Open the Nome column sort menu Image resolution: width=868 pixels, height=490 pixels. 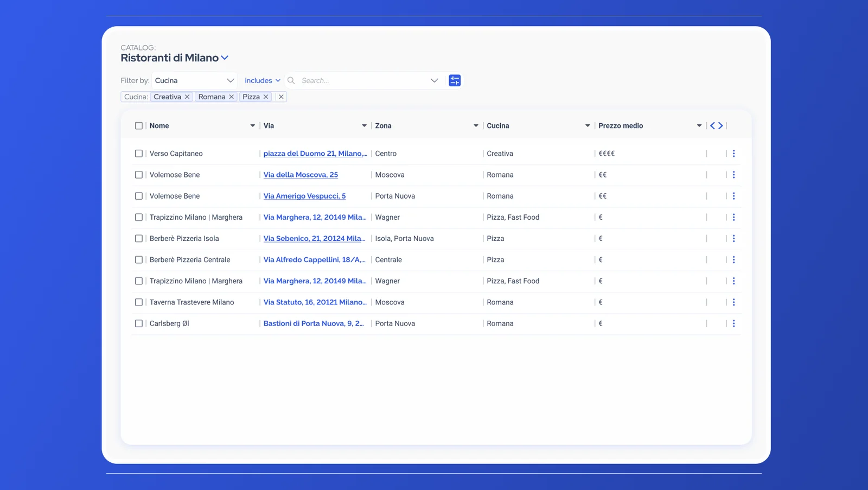(252, 126)
